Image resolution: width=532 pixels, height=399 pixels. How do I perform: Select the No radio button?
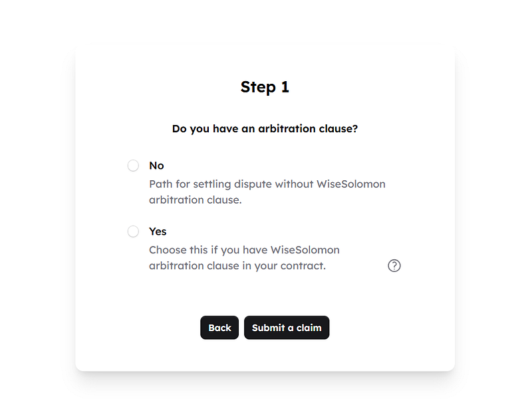(x=133, y=165)
